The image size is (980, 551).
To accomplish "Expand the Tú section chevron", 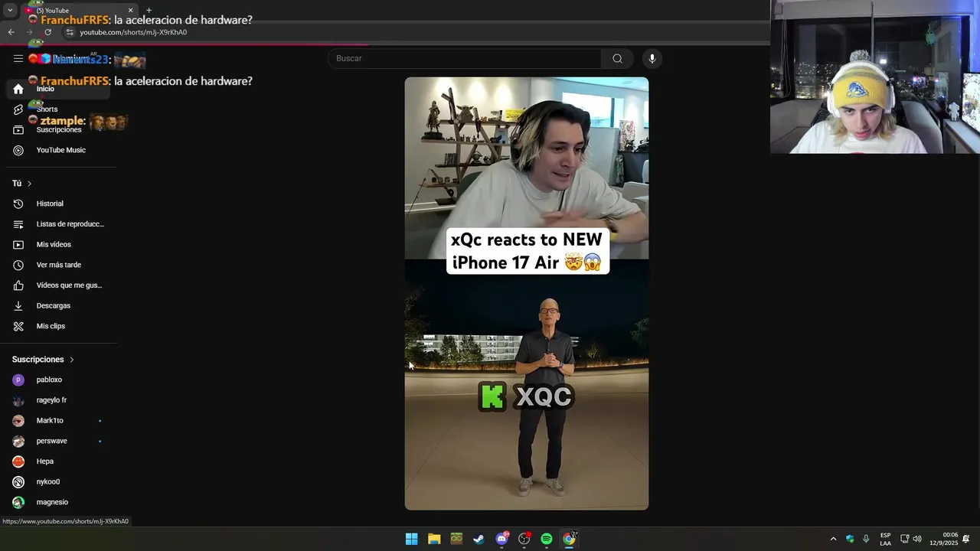I will pos(29,184).
